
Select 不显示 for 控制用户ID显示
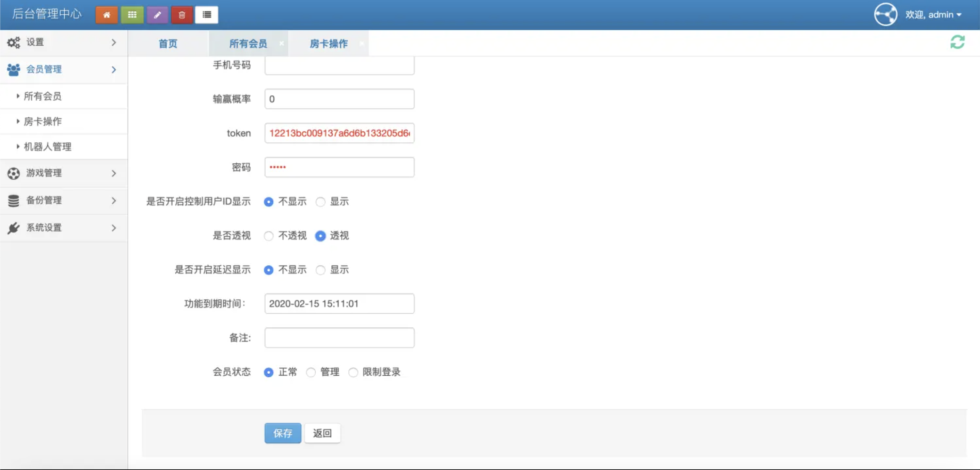(x=269, y=202)
